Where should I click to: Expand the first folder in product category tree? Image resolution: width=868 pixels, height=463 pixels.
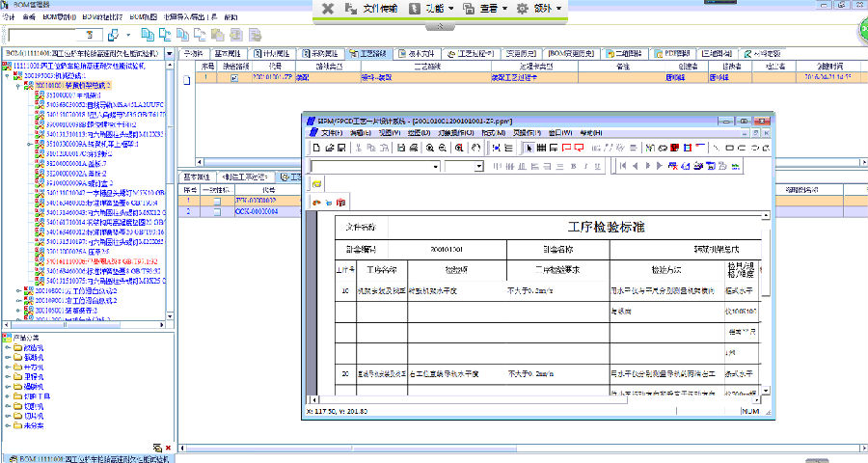click(7, 347)
